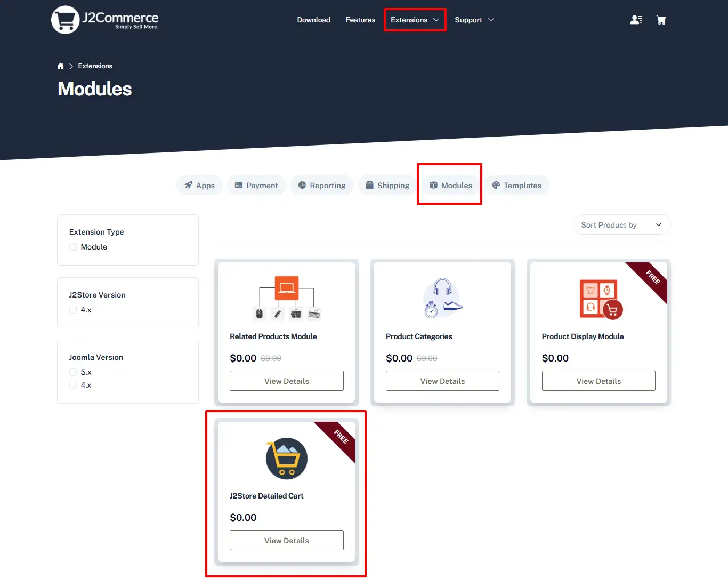Open the Related Products Module title
This screenshot has width=728, height=578.
tap(273, 336)
